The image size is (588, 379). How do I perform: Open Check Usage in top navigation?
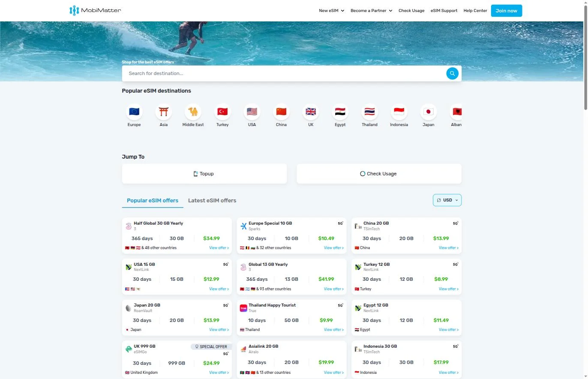pyautogui.click(x=411, y=11)
